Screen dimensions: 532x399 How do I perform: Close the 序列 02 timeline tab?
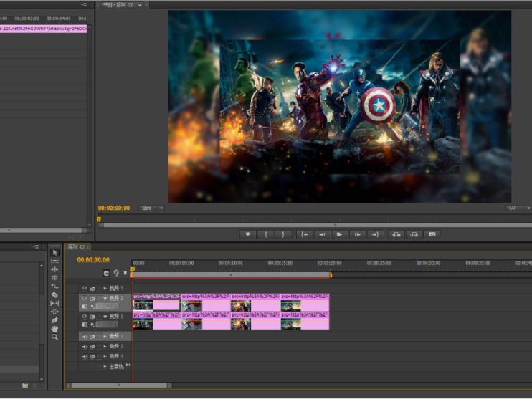tap(88, 247)
